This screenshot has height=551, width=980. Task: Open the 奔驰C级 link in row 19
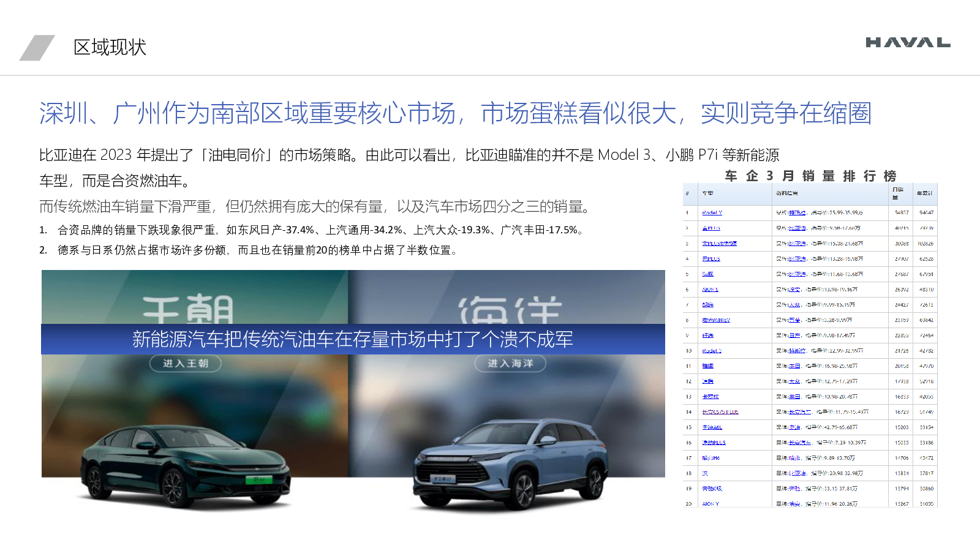[x=712, y=488]
